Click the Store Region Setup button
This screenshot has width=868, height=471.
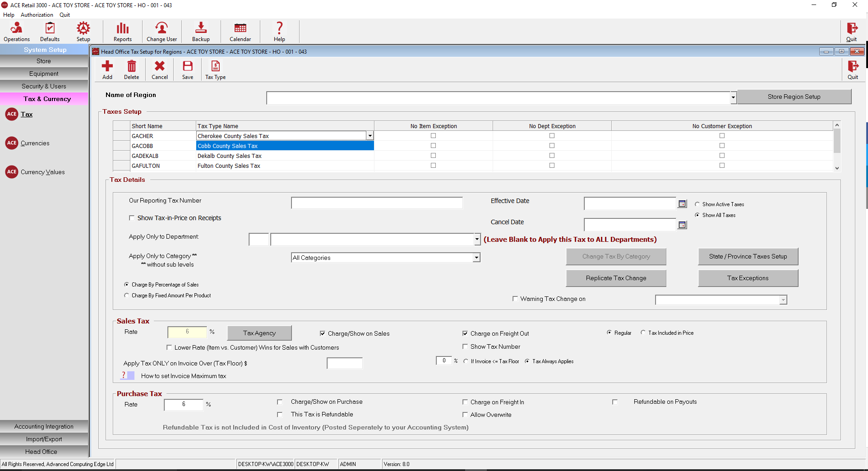[x=794, y=97]
